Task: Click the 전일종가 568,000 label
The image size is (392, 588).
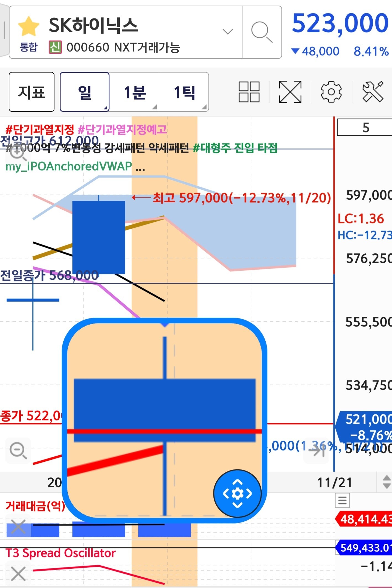Action: point(49,275)
